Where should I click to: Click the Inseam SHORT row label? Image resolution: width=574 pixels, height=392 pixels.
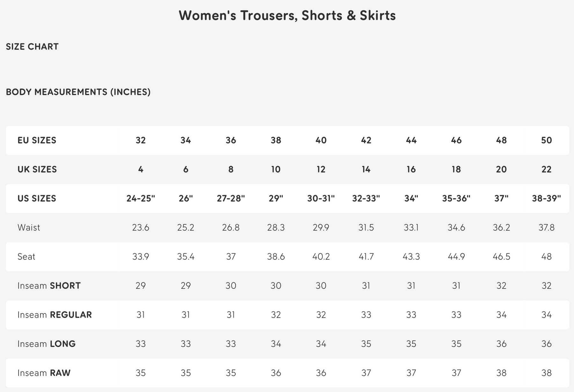pyautogui.click(x=49, y=285)
